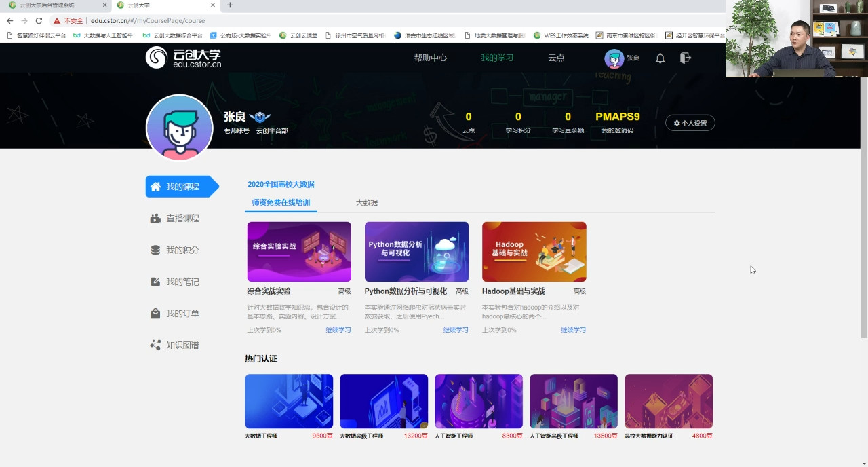
Task: Go back using the browser back arrow
Action: [x=8, y=20]
